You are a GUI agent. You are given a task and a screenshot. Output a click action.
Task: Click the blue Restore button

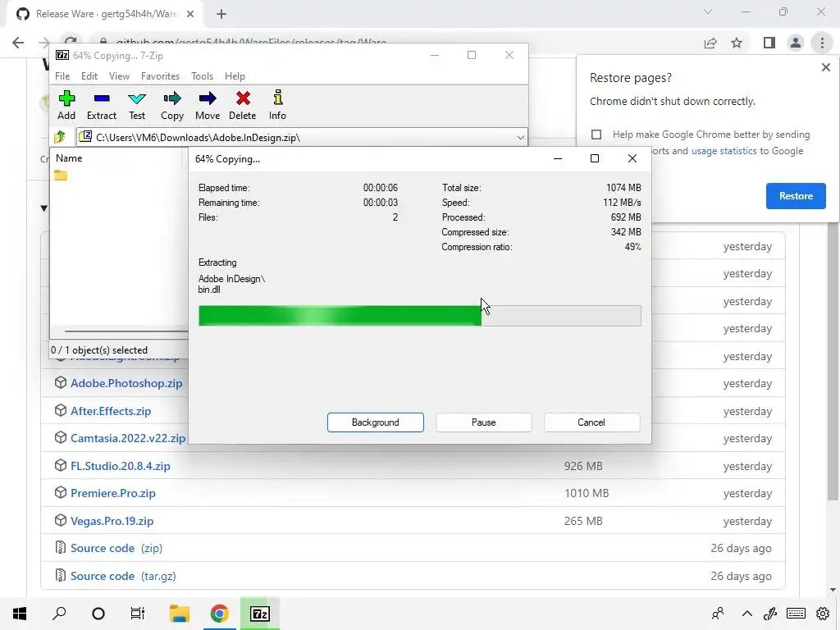tap(796, 196)
